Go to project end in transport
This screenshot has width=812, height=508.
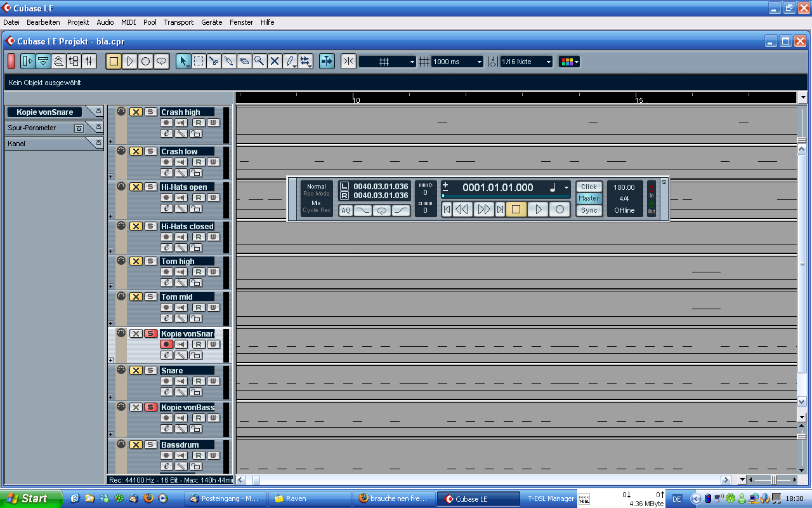pyautogui.click(x=500, y=209)
